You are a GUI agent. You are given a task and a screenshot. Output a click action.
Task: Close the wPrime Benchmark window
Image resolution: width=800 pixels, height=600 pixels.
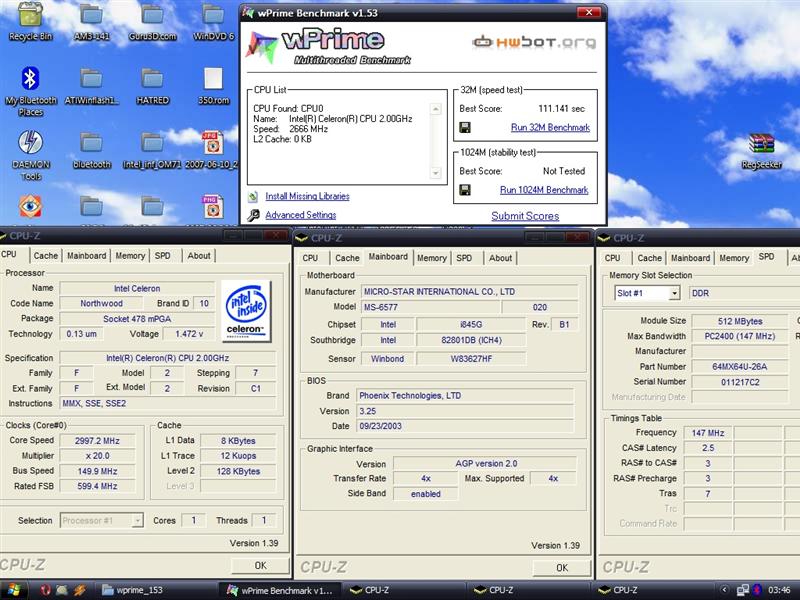click(589, 12)
